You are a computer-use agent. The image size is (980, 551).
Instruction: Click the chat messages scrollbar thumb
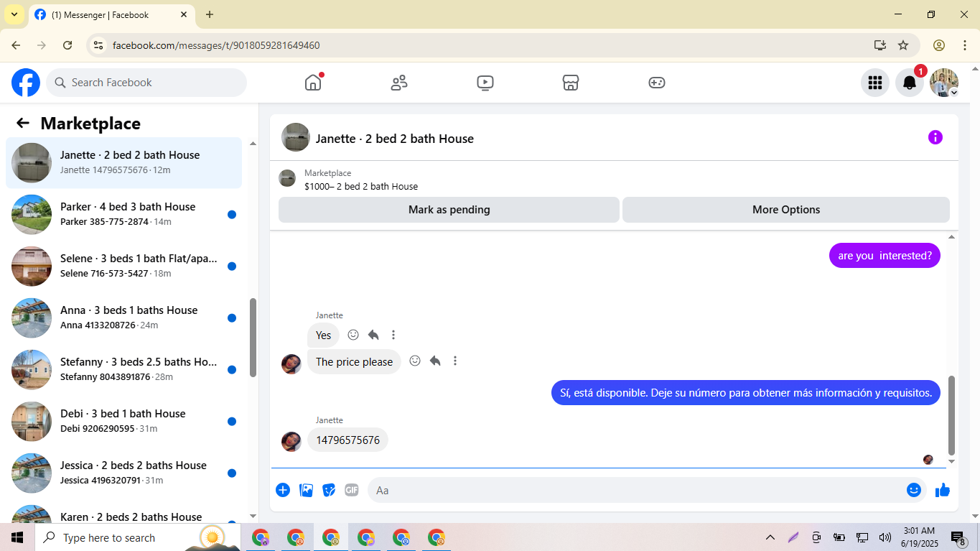coord(952,415)
